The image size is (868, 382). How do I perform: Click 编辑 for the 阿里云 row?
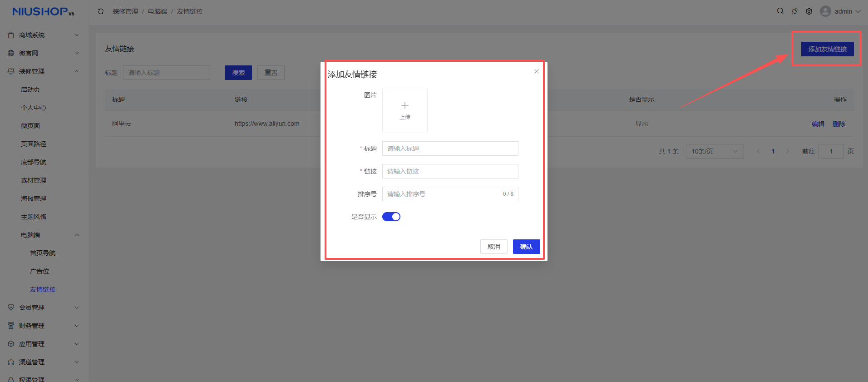(818, 124)
